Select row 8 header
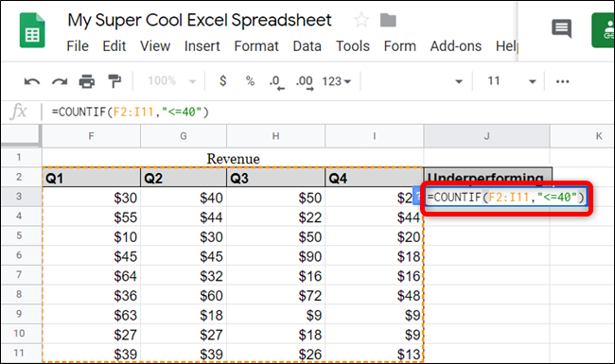 21,295
